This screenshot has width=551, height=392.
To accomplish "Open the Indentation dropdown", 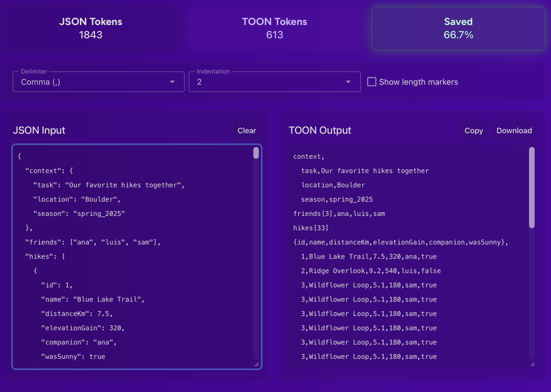I will [274, 82].
